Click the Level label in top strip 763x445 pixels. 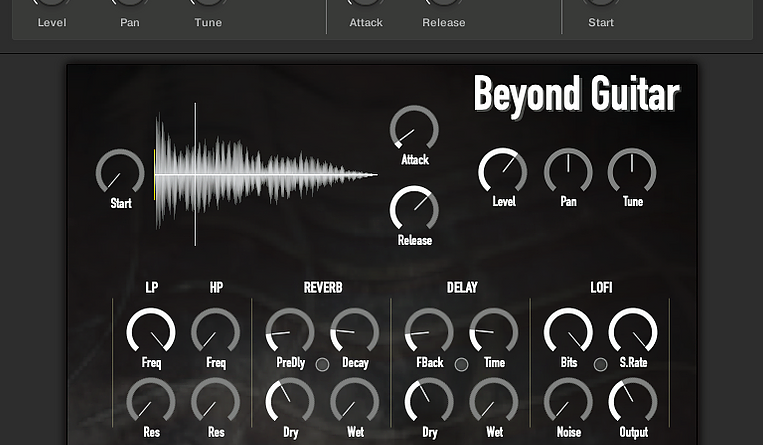52,22
